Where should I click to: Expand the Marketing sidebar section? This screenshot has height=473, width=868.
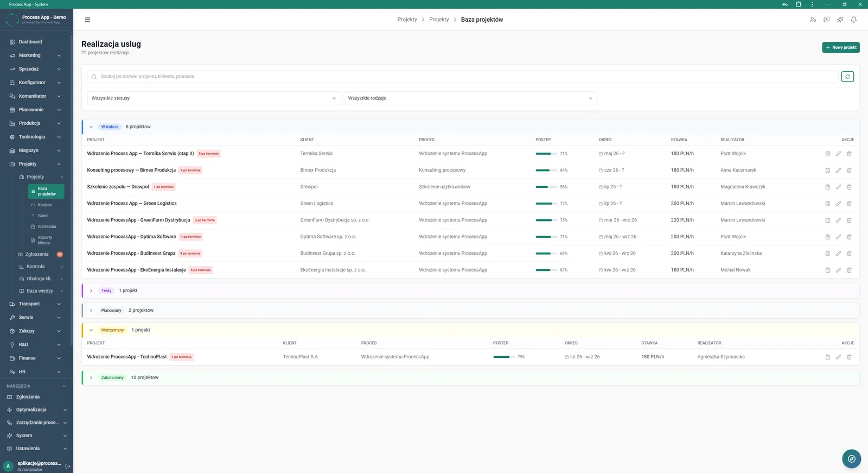pyautogui.click(x=35, y=55)
